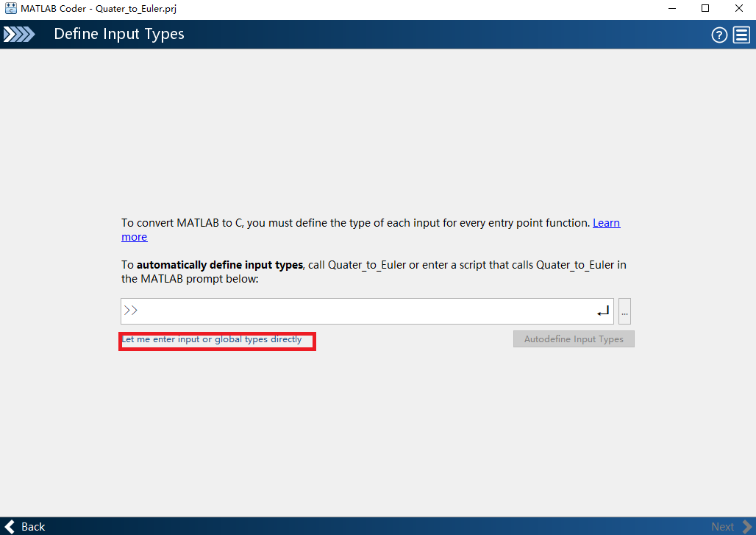Minimize the MATLAB Coder window
The image size is (756, 535).
pos(672,8)
